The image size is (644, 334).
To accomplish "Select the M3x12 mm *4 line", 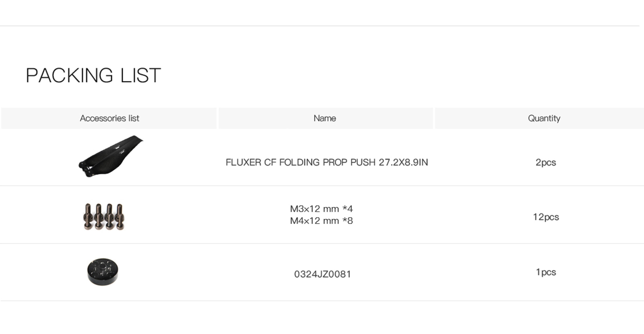I will (x=321, y=209).
